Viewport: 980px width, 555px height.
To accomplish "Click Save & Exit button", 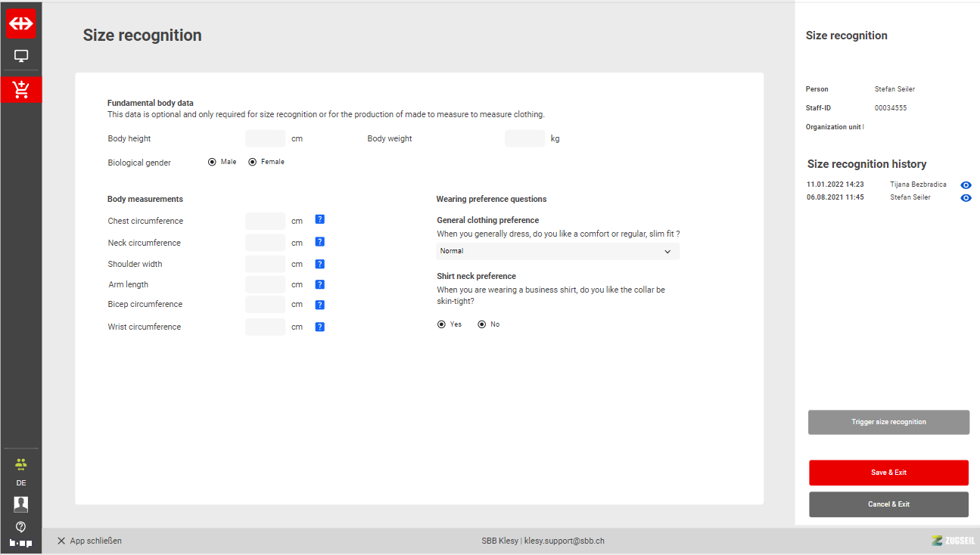I will (888, 473).
